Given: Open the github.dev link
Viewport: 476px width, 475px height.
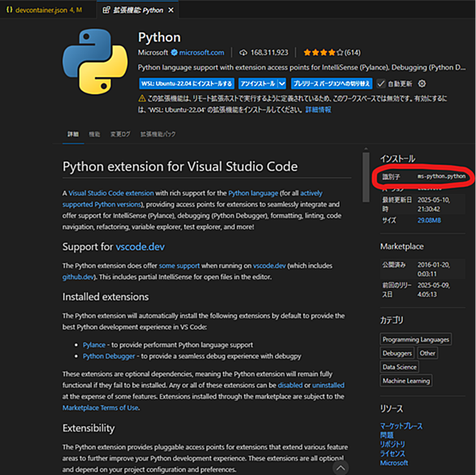Looking at the screenshot, I should coord(78,277).
